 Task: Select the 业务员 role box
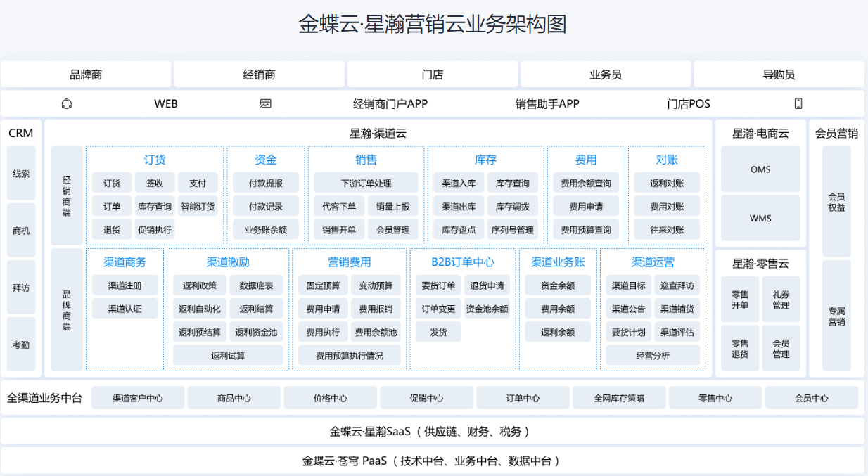click(606, 75)
